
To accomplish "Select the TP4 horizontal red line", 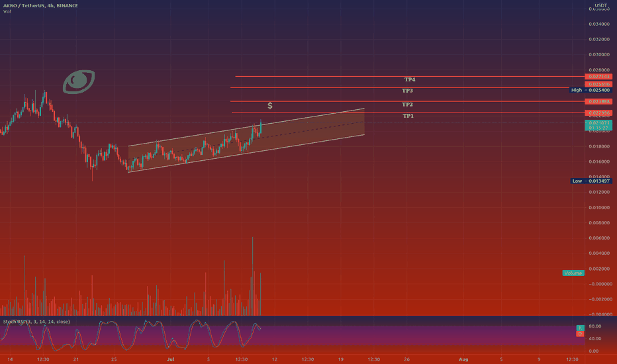I will click(409, 76).
